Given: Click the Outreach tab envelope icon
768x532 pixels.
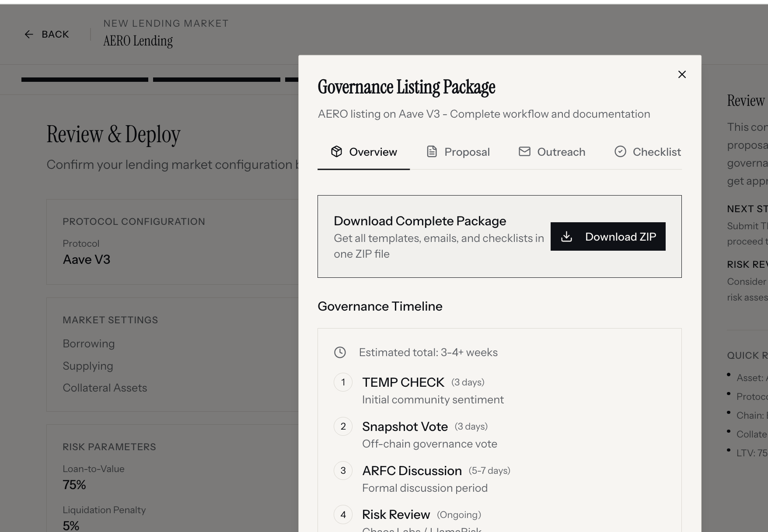Looking at the screenshot, I should pos(524,151).
